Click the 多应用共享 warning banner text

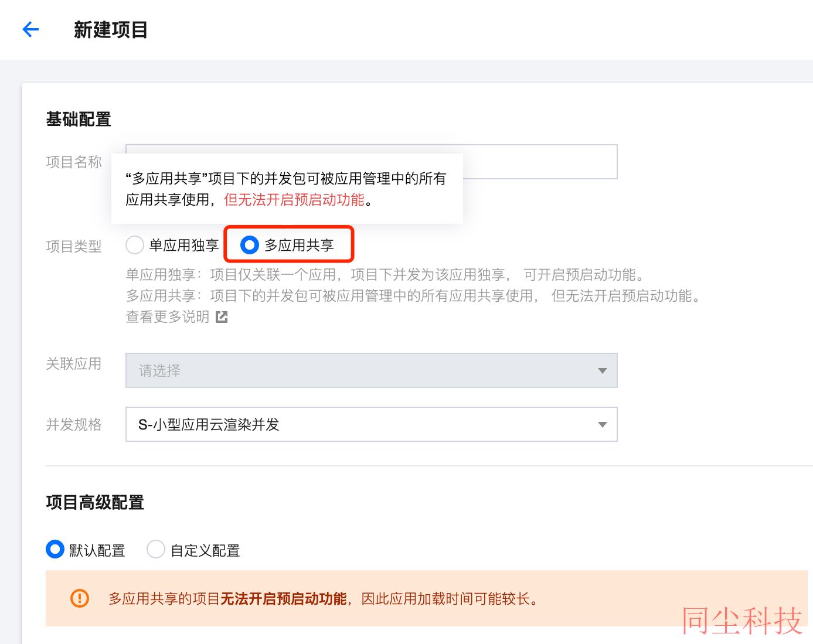point(324,598)
